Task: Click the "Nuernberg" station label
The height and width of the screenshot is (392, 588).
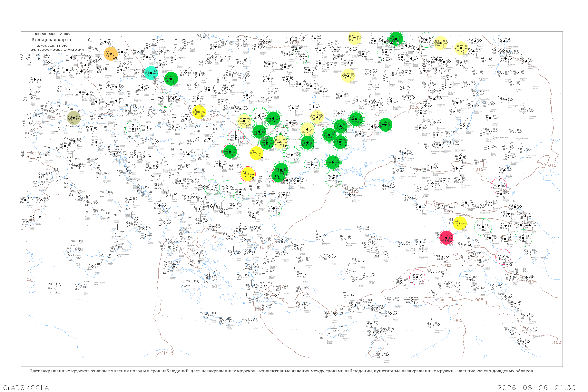Action: click(x=110, y=93)
